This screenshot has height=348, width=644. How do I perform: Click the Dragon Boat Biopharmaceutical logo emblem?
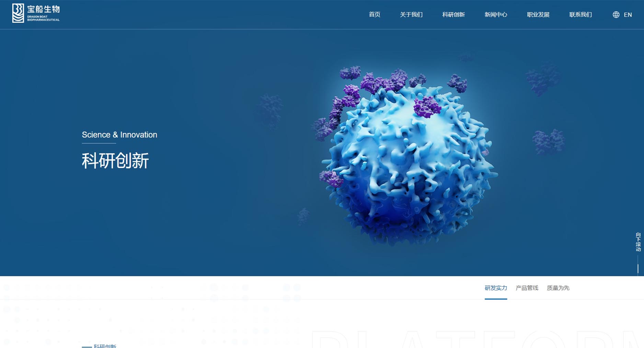(x=18, y=13)
